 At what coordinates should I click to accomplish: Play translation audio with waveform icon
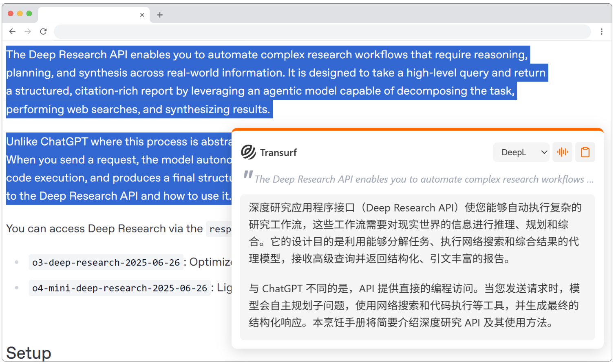coord(563,152)
